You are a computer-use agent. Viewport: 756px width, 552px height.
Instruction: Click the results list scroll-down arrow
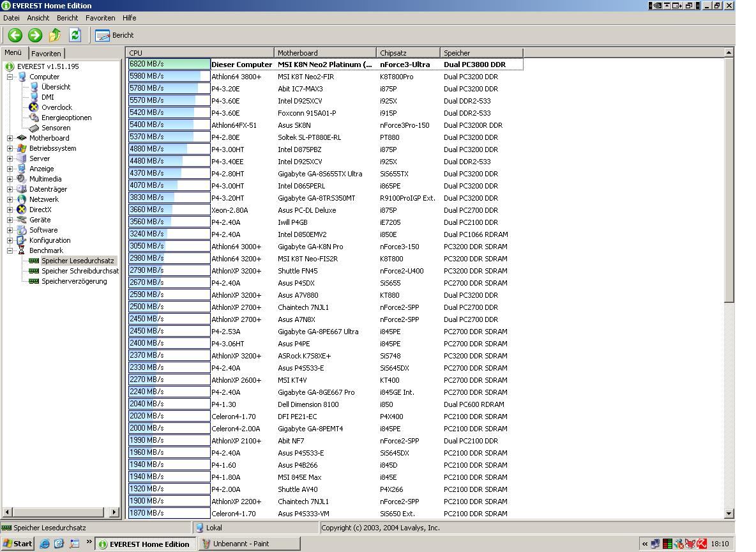click(729, 514)
